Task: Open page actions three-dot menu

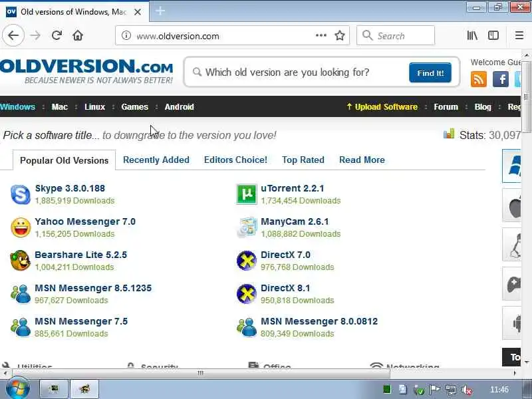Action: 321,35
